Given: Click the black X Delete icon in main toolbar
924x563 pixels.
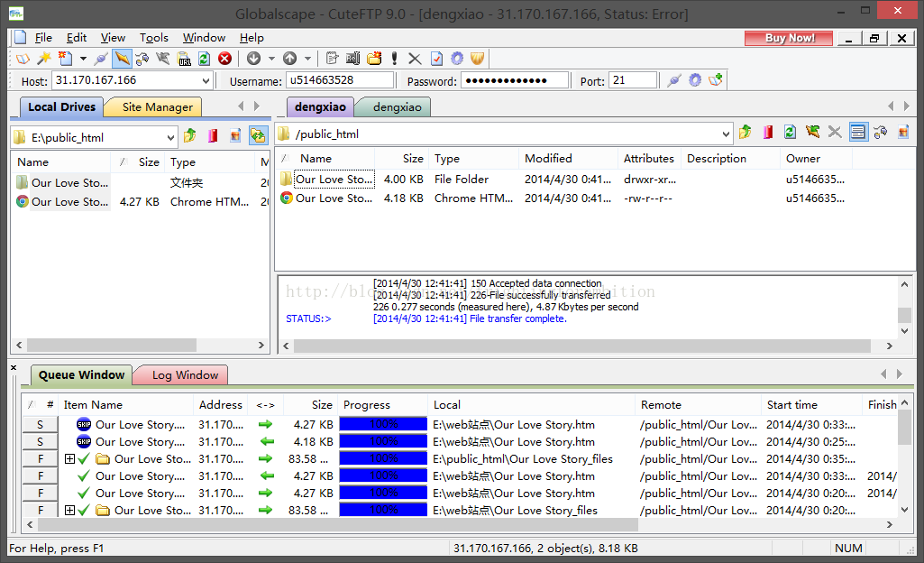Looking at the screenshot, I should [x=415, y=59].
